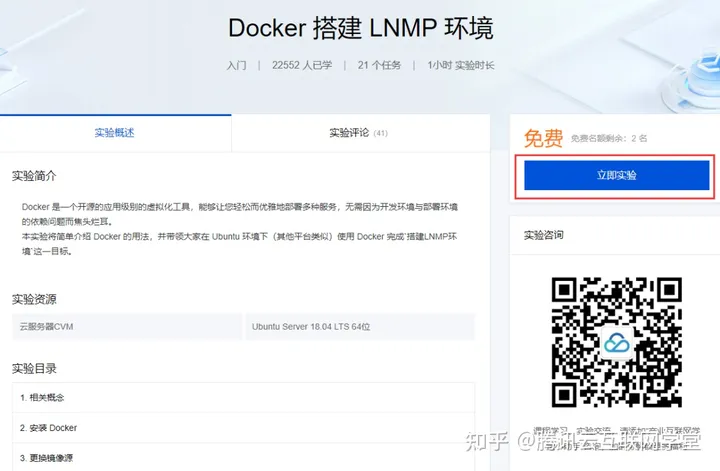Open the 实验评论 (41) tab
720x471 pixels.
point(360,133)
